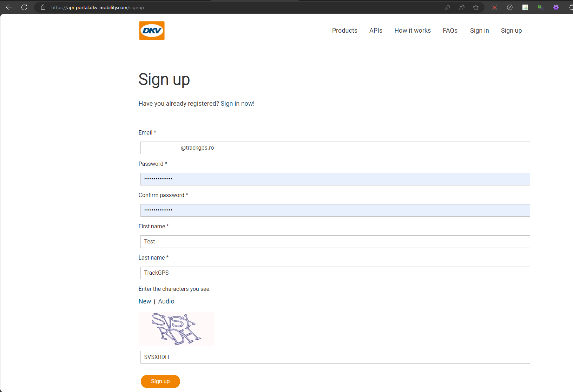Viewport: 573px width, 392px height.
Task: Reload the page via refresh icon
Action: click(x=24, y=7)
